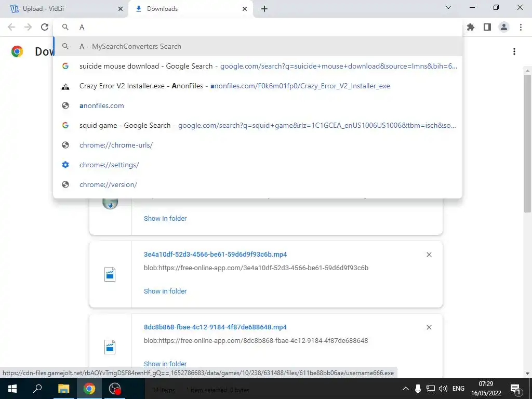Show 3e4a10df mp4 file in folder
Screen dimensions: 532x399
coord(165,291)
